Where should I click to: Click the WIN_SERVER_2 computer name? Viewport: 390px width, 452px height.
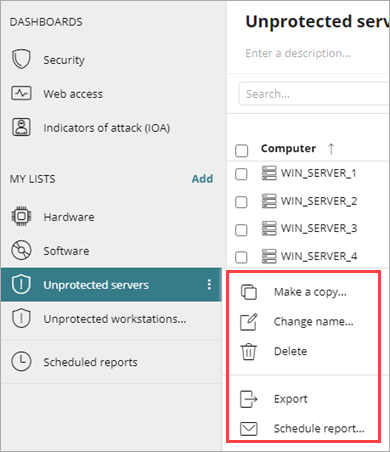click(319, 201)
